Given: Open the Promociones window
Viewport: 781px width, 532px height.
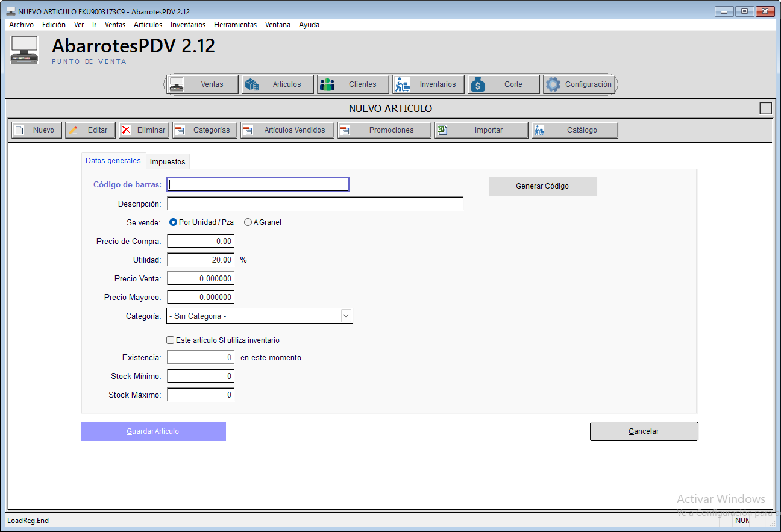Looking at the screenshot, I should point(384,130).
